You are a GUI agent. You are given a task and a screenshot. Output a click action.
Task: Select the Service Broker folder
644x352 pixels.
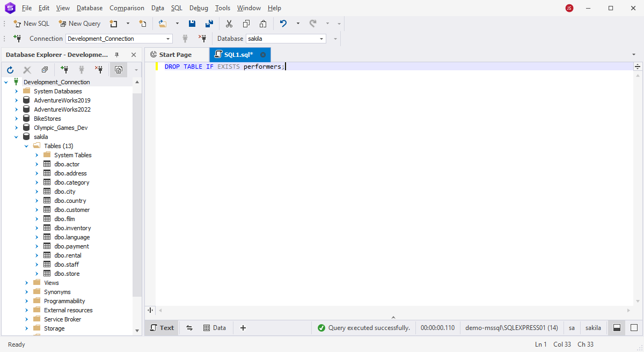click(x=62, y=319)
